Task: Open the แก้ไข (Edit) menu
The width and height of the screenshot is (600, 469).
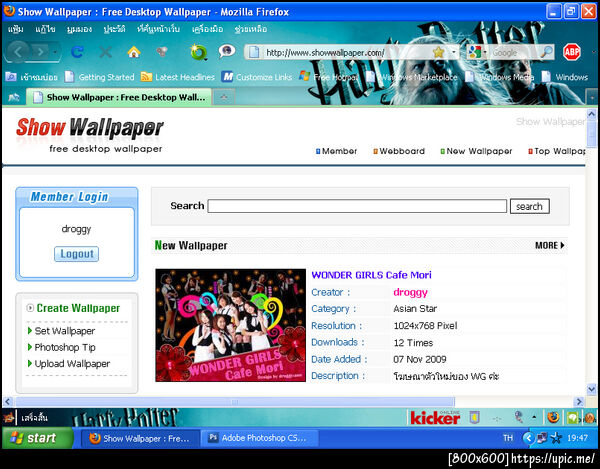Action: (x=45, y=29)
